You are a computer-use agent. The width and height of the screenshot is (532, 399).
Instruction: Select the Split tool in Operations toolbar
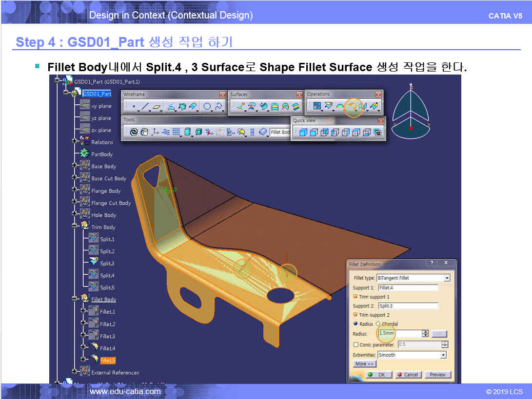329,106
